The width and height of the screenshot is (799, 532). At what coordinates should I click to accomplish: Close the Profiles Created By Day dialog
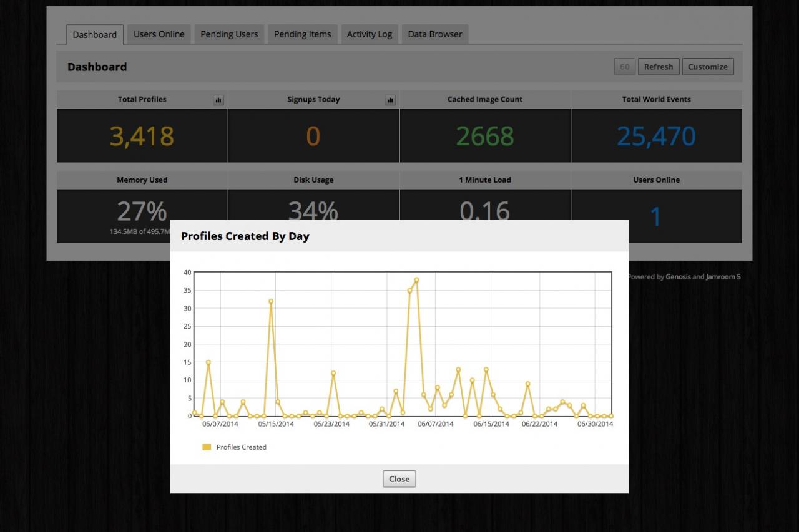399,479
